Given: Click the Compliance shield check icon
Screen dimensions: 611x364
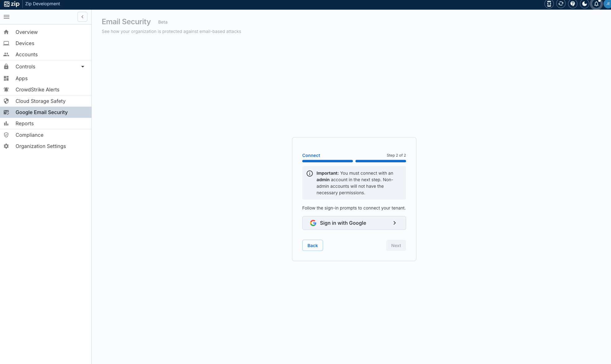Looking at the screenshot, I should click(6, 135).
